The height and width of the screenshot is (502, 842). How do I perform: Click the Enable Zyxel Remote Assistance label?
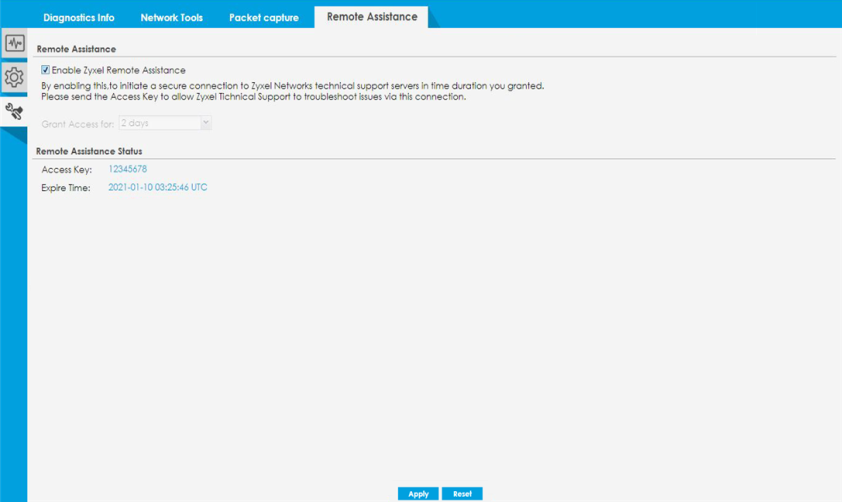(118, 70)
